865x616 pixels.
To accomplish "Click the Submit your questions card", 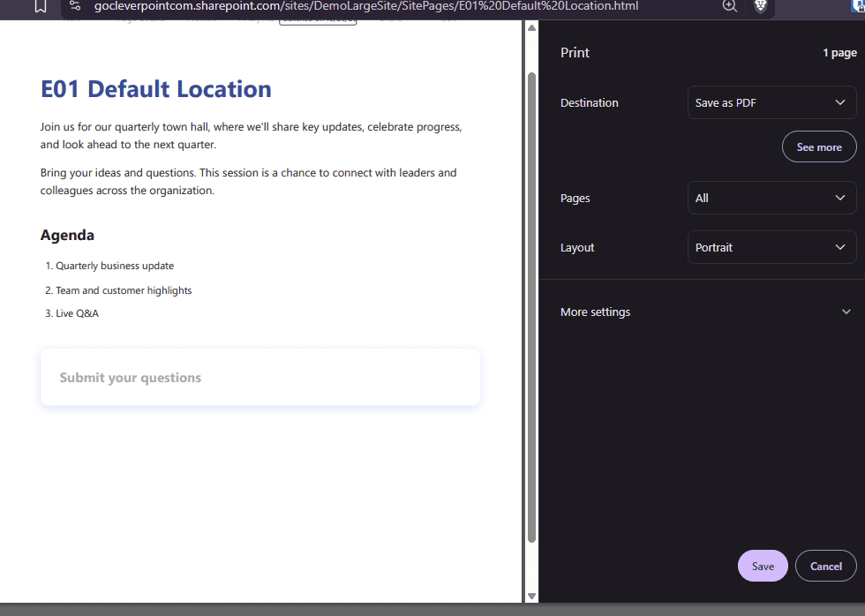I will 260,378.
